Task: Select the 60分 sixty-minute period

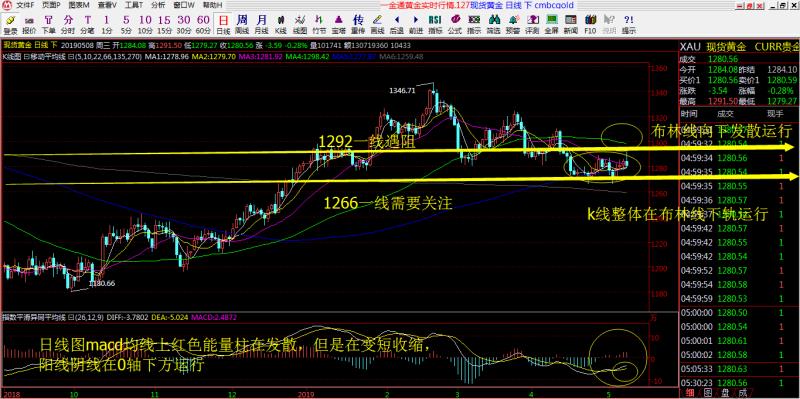Action: coord(203,24)
